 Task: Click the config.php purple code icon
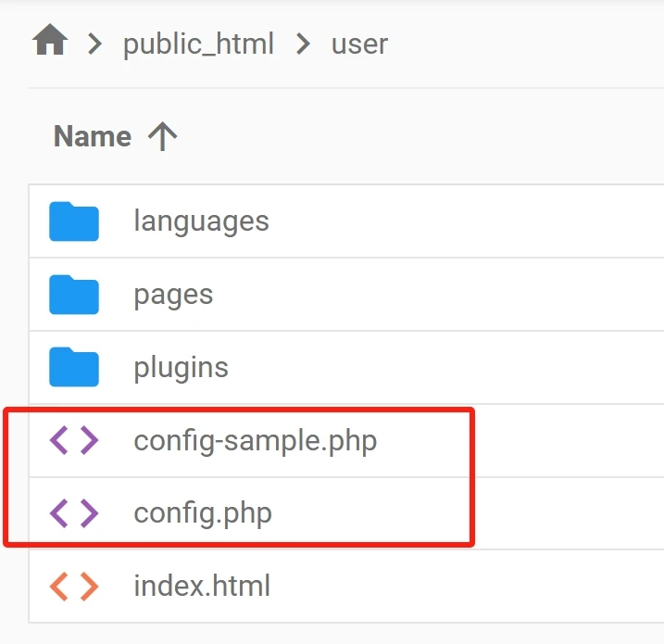(74, 513)
